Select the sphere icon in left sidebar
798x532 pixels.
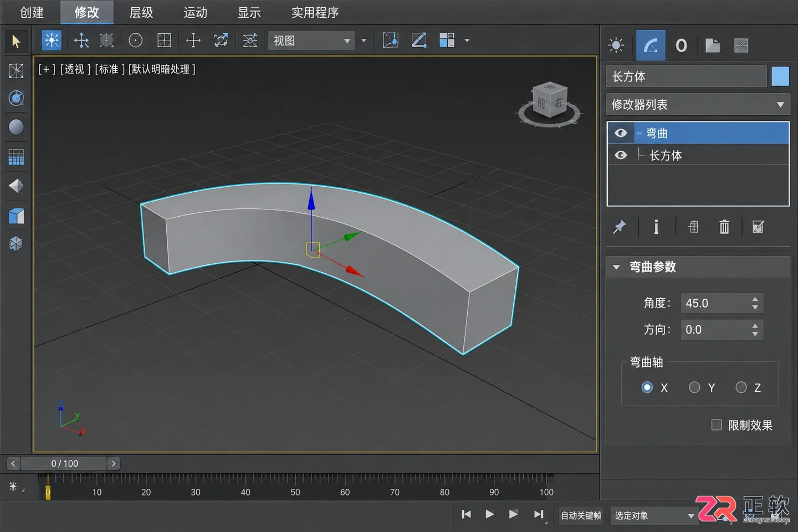16,127
